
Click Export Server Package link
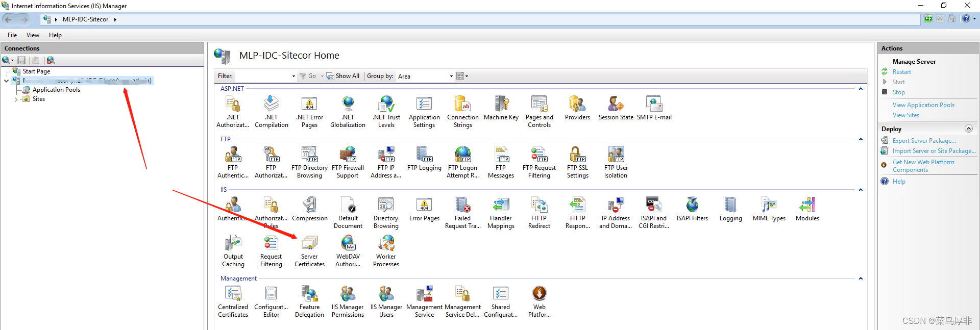pos(924,141)
